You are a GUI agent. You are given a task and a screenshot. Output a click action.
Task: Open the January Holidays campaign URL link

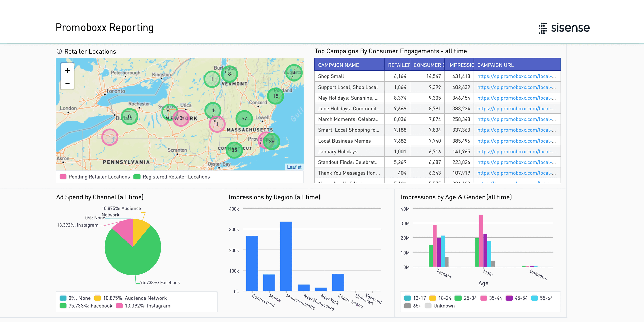point(516,152)
